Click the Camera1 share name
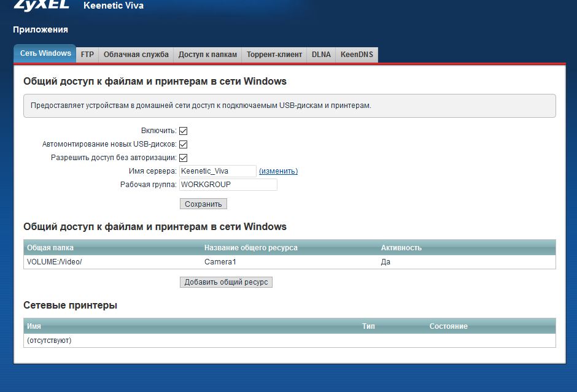Screen dimensions: 577x392 (220, 262)
